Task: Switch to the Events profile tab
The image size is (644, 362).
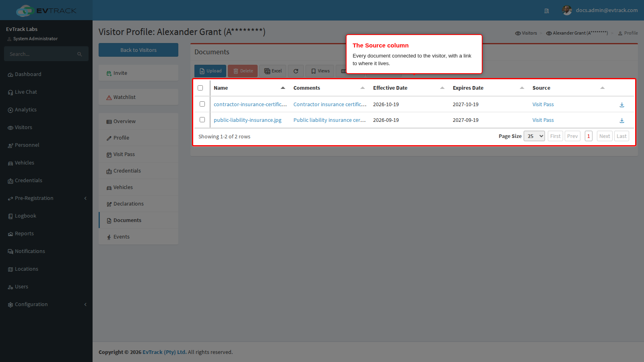Action: click(x=138, y=237)
